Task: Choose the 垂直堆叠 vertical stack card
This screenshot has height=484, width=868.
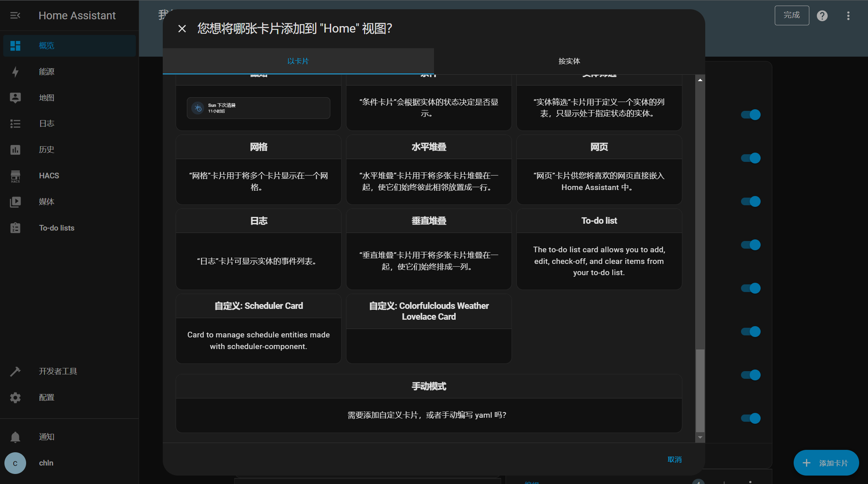Action: tap(429, 249)
